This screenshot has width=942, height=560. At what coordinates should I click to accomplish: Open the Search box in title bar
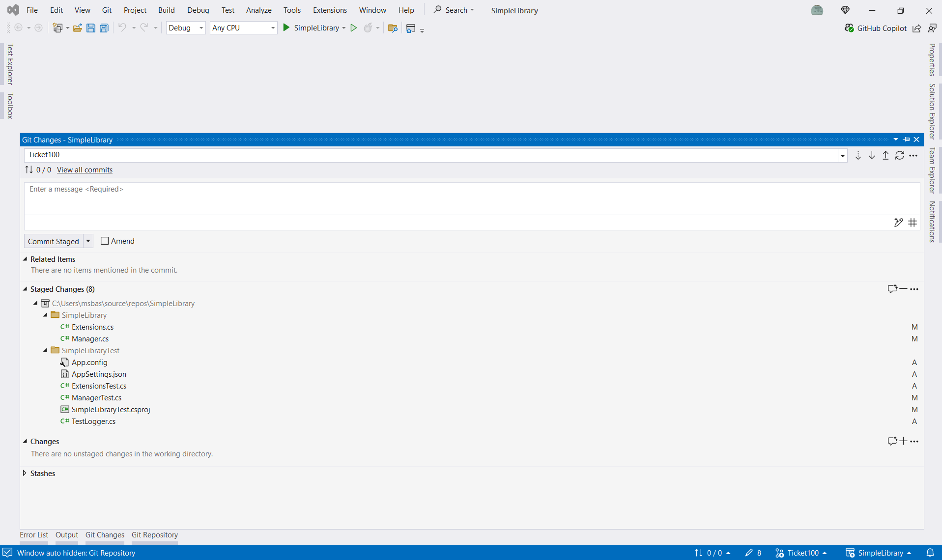pyautogui.click(x=454, y=10)
